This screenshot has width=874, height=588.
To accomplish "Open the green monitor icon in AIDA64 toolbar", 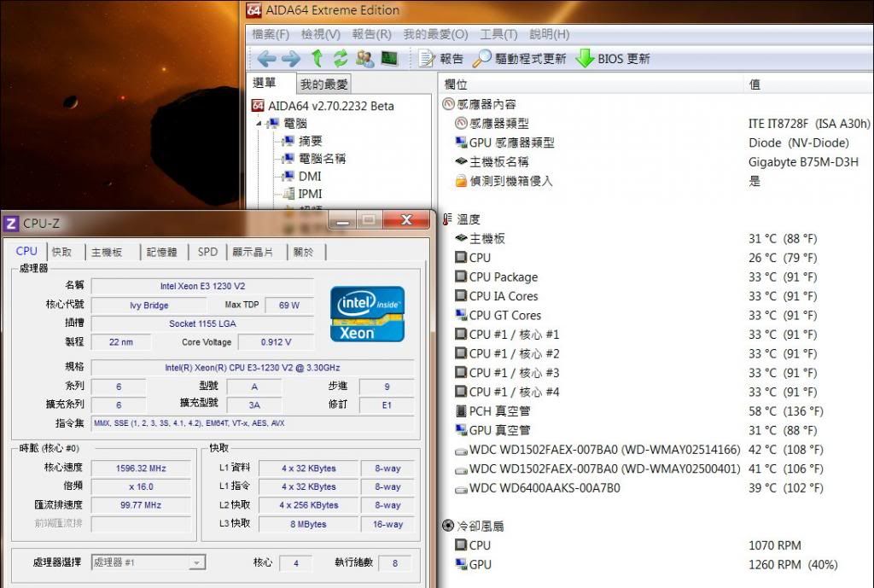I will coord(389,58).
